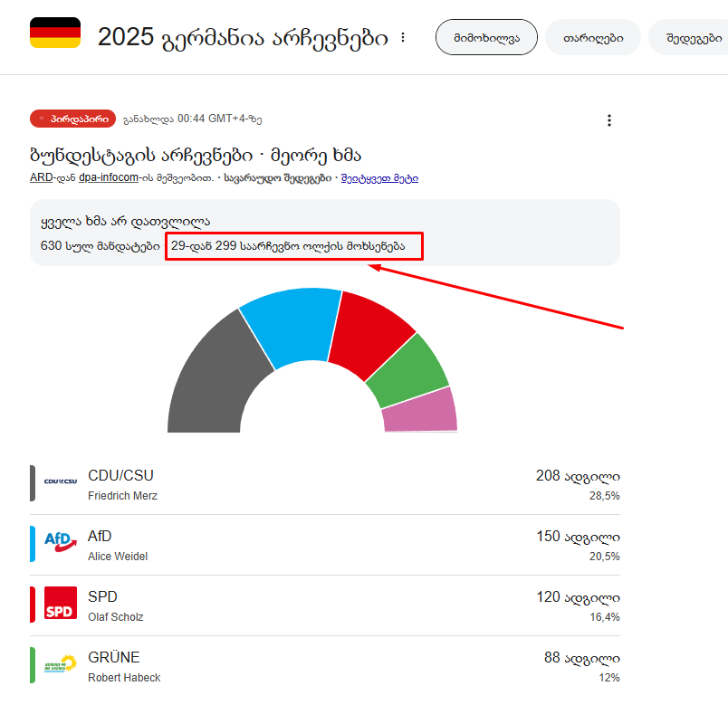Click the 29-დან 299 constituencies text

(288, 245)
